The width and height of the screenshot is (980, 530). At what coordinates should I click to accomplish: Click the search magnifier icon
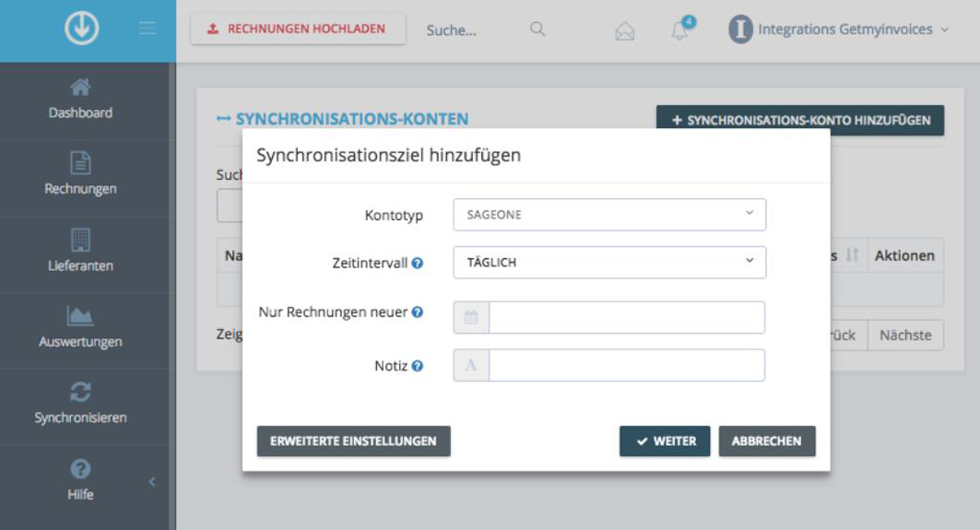[537, 29]
